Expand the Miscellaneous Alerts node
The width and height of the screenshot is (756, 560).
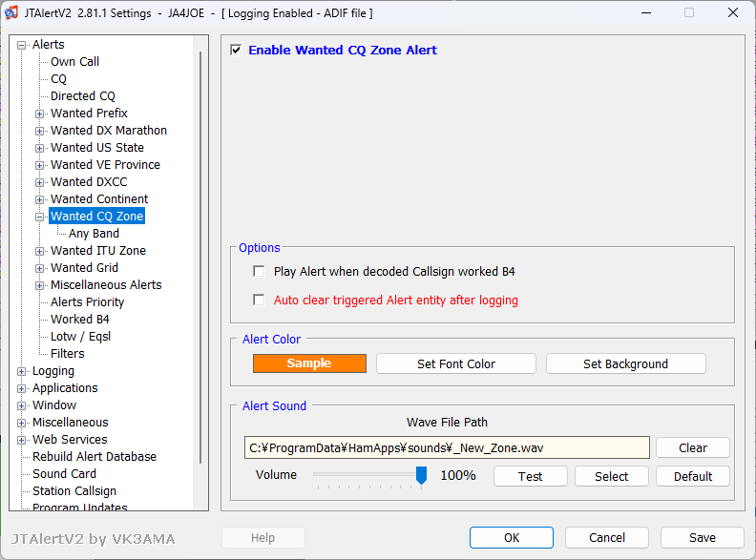tap(39, 285)
